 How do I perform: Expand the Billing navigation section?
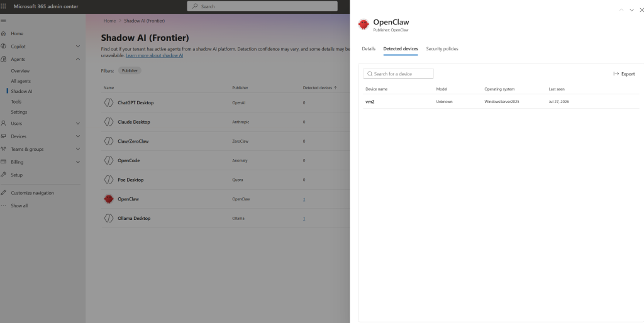click(x=78, y=161)
